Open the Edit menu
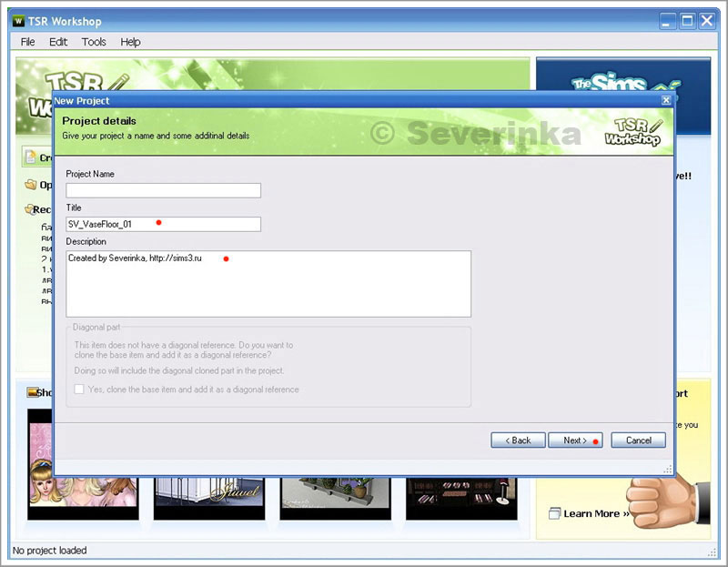 point(58,42)
